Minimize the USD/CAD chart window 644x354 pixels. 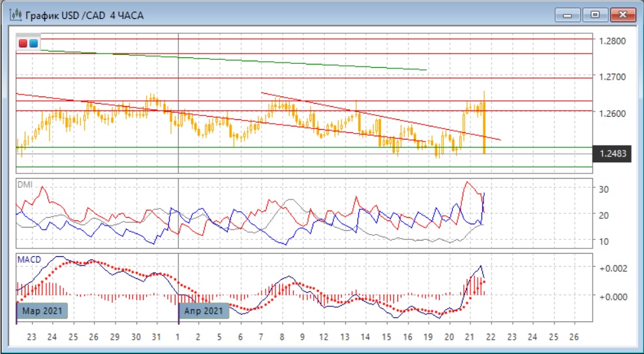(571, 14)
